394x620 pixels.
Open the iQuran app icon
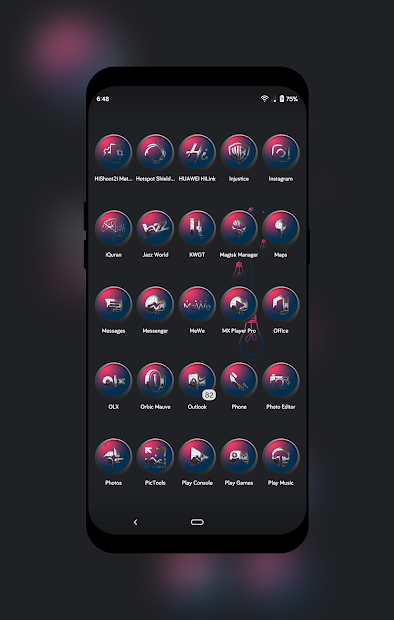pos(114,229)
